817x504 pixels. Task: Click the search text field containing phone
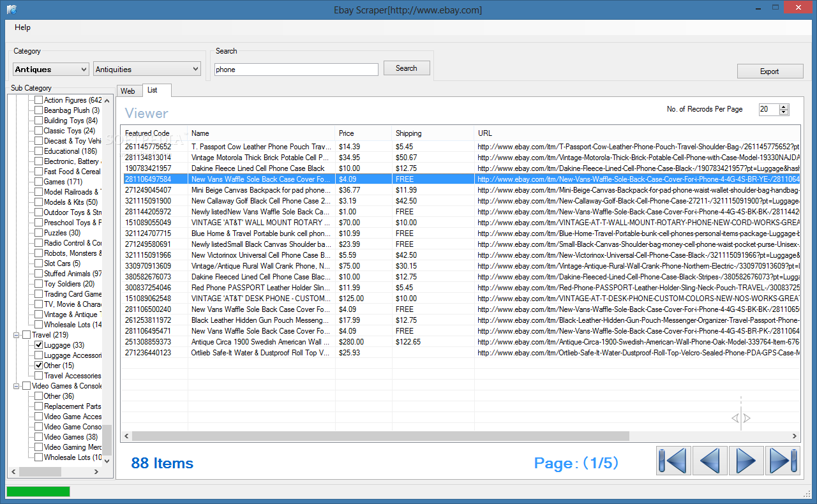click(296, 70)
